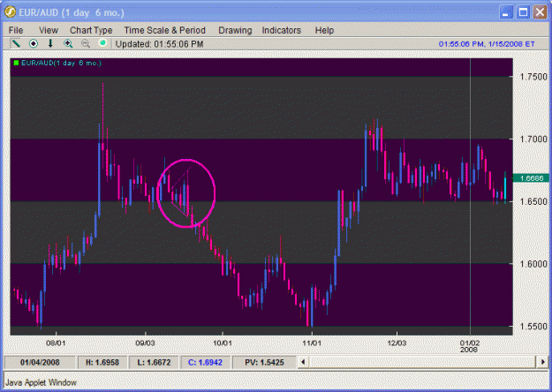Click the greyed zoom out magnifier icon
This screenshot has height=392, width=552.
(x=86, y=43)
